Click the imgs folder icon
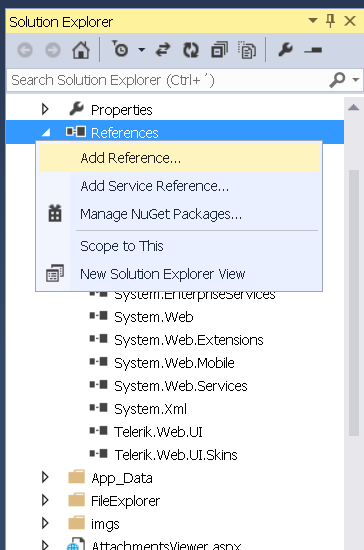The height and width of the screenshot is (550, 364). pos(76,523)
